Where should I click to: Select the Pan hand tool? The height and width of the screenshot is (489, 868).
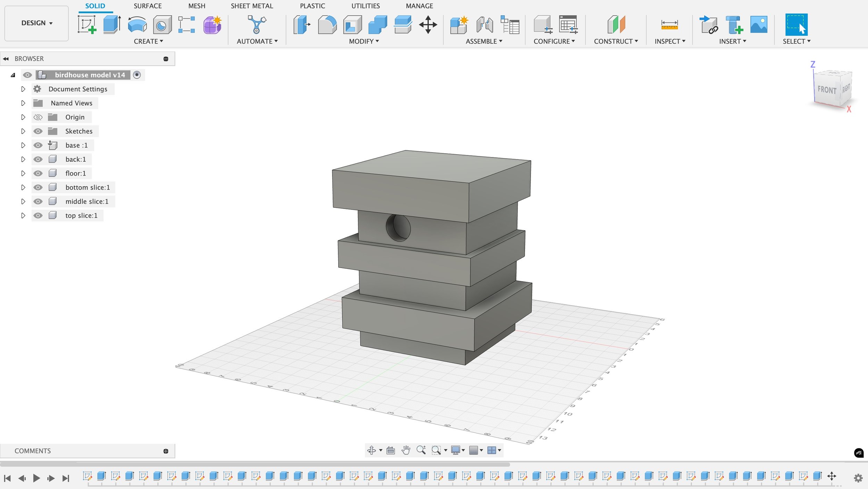tap(406, 450)
